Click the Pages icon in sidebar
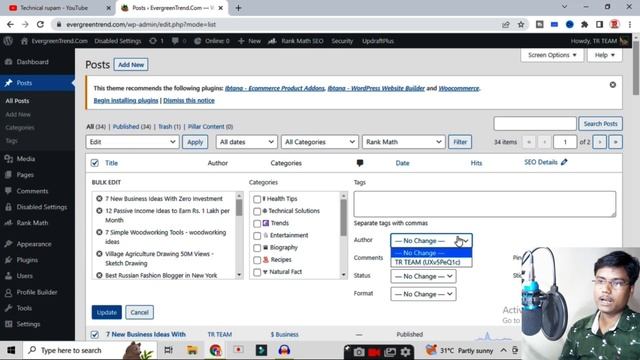The width and height of the screenshot is (640, 360). [9, 175]
